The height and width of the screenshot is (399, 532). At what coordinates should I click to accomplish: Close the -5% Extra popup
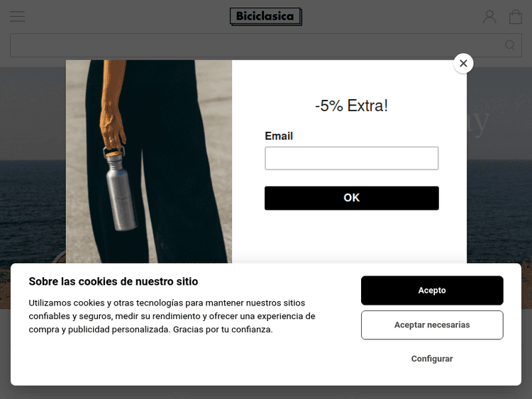click(x=463, y=63)
